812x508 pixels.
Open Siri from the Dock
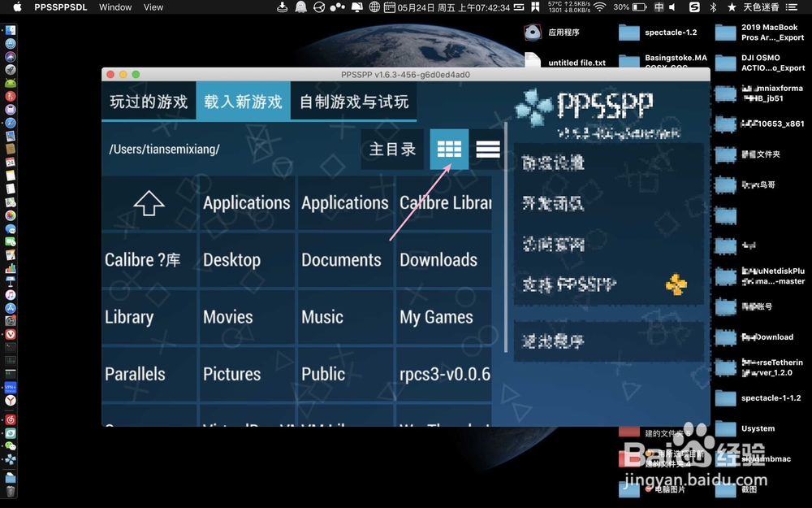(11, 57)
